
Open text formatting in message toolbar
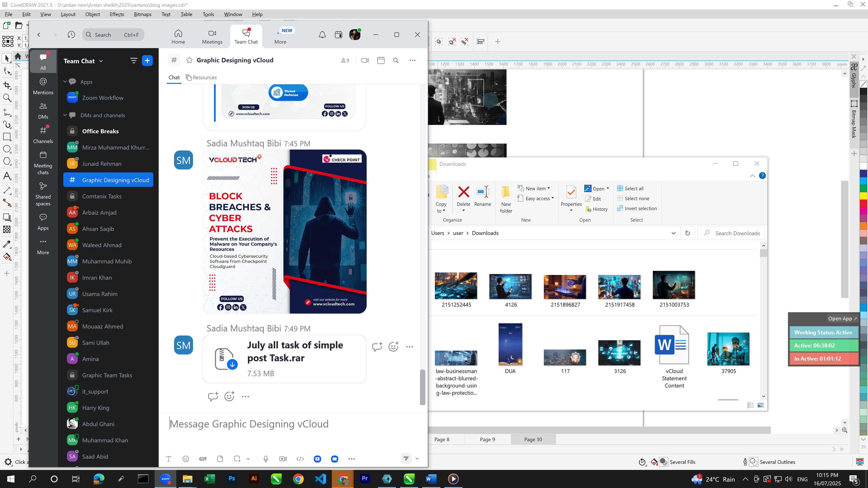(x=168, y=459)
